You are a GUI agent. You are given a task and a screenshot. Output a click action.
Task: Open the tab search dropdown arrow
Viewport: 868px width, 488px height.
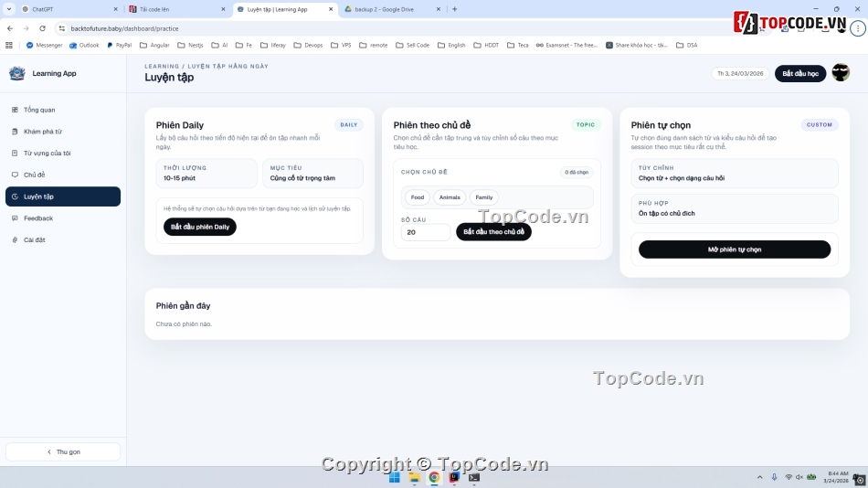[9, 9]
